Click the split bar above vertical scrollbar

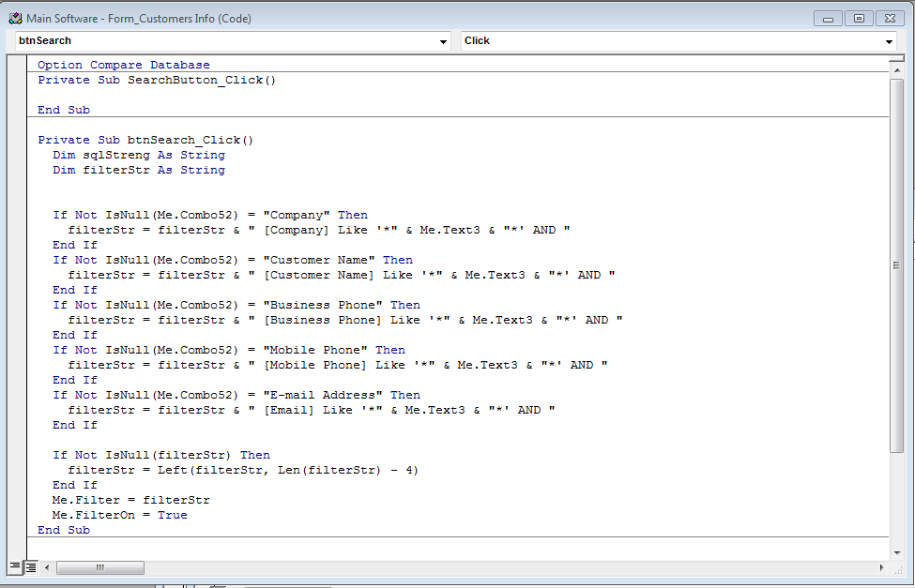click(896, 59)
